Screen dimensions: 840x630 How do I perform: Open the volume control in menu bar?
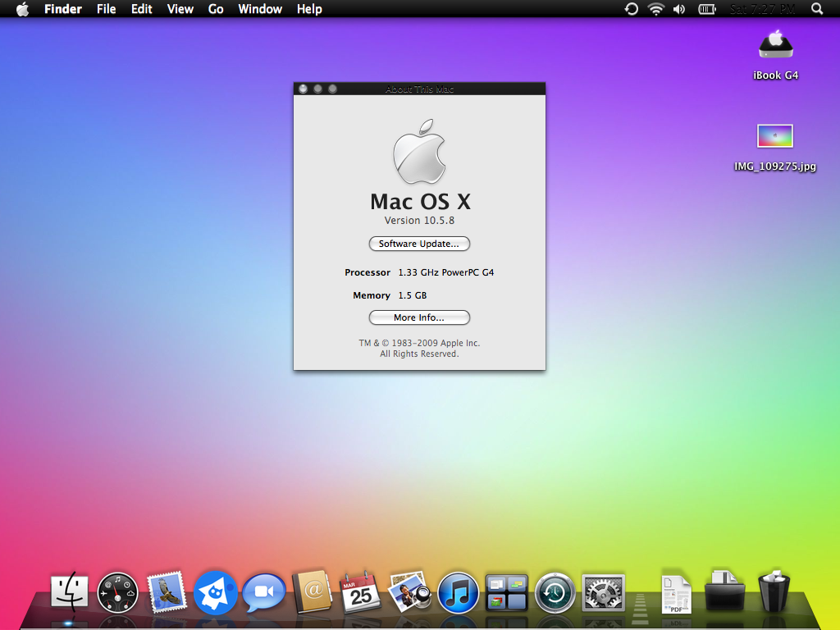click(679, 9)
